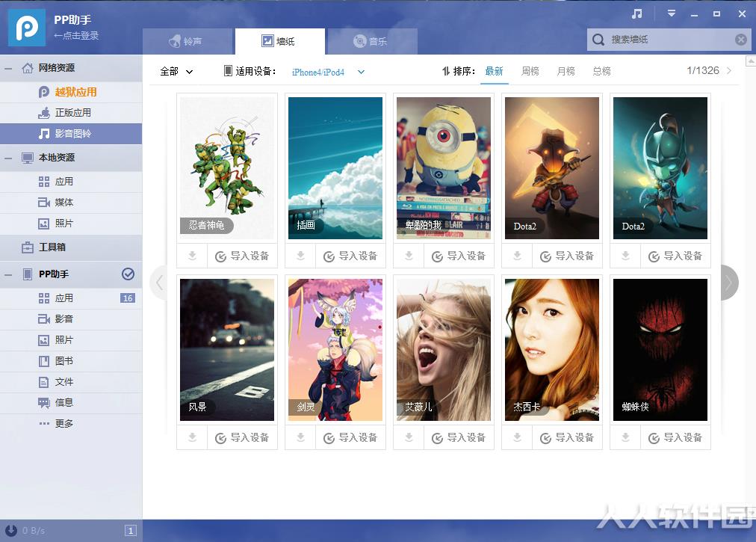The height and width of the screenshot is (542, 756).
Task: Click the PP助手 device connected check icon
Action: tap(128, 274)
